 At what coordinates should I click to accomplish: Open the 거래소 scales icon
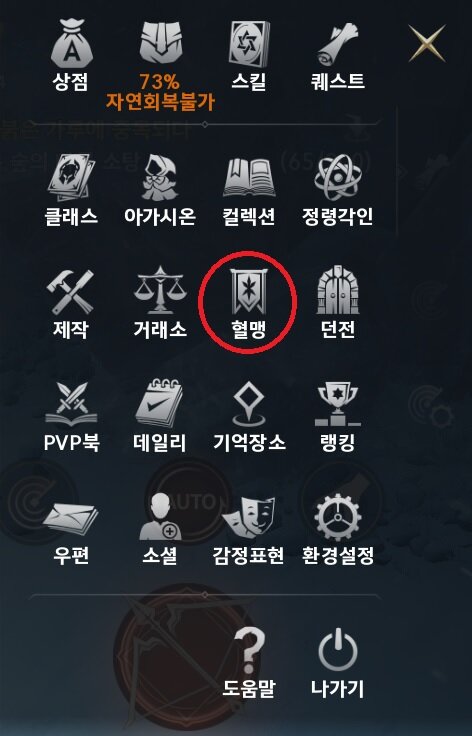[x=160, y=290]
